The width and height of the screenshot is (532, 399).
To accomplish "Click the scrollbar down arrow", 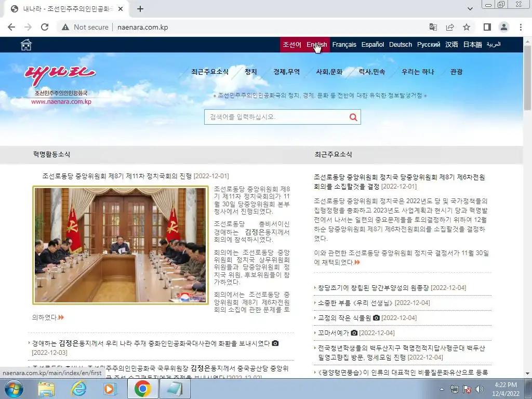I will (528, 374).
